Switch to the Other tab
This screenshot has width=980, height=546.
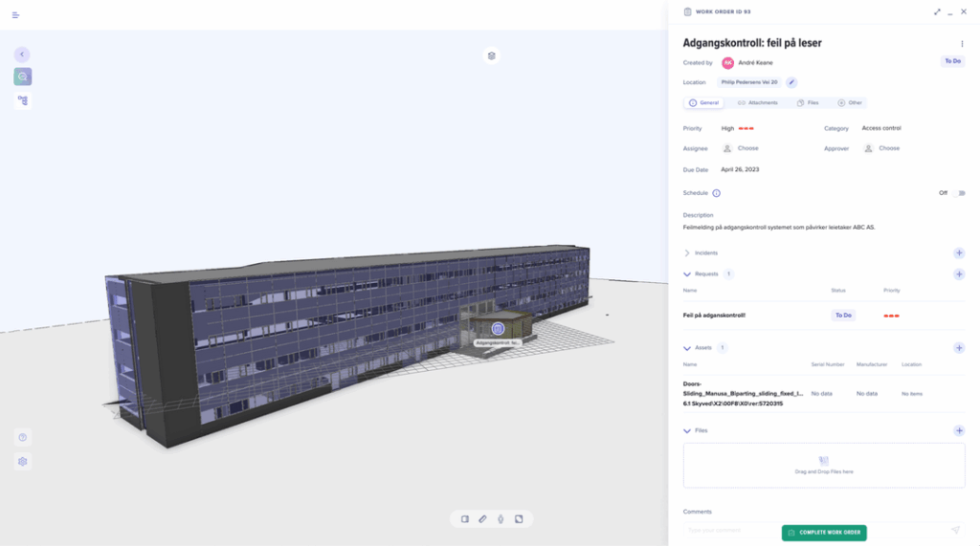(x=850, y=102)
